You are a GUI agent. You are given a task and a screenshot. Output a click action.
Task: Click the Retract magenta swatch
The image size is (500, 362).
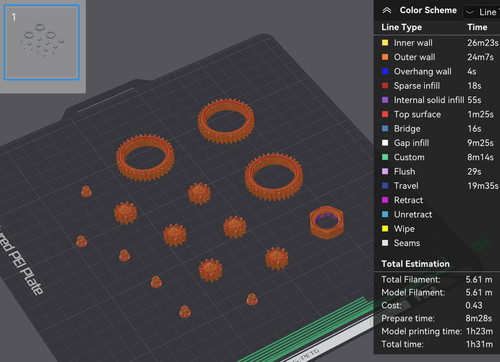tap(385, 200)
